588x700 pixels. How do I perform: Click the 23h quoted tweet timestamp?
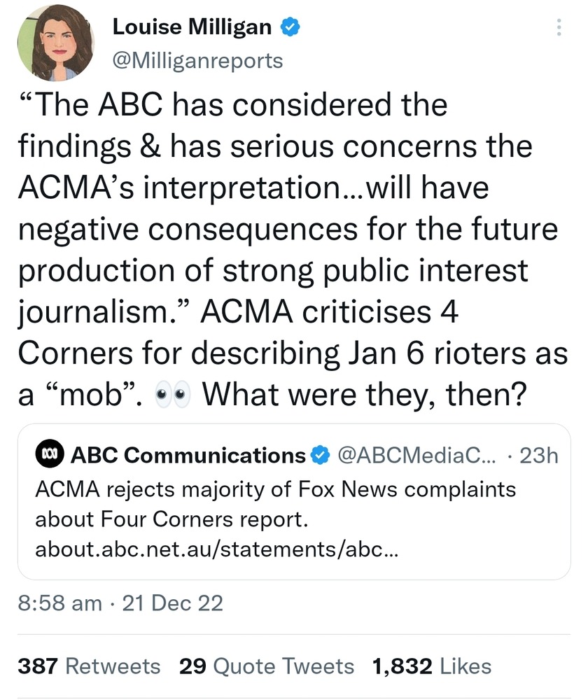pyautogui.click(x=540, y=456)
